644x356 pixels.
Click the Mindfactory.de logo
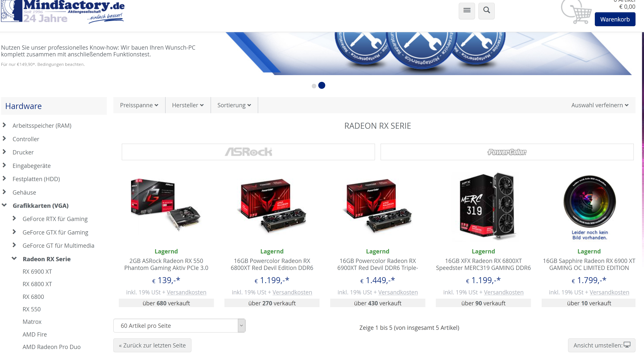pyautogui.click(x=62, y=11)
